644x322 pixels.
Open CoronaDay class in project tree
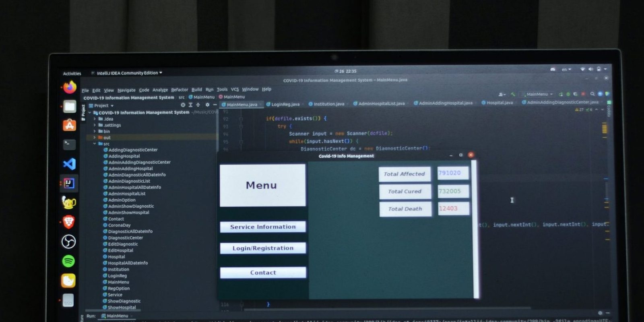click(119, 225)
